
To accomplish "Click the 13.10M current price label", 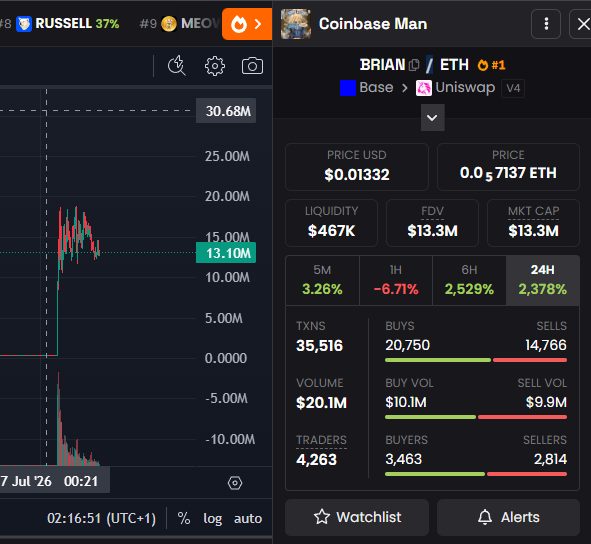I will (226, 253).
